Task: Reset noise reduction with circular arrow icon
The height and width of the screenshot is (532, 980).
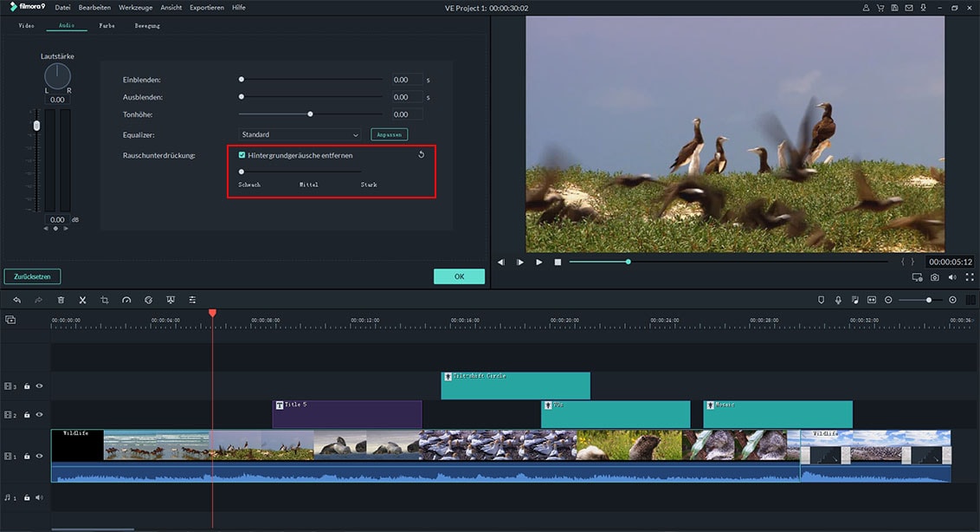Action: pyautogui.click(x=422, y=154)
